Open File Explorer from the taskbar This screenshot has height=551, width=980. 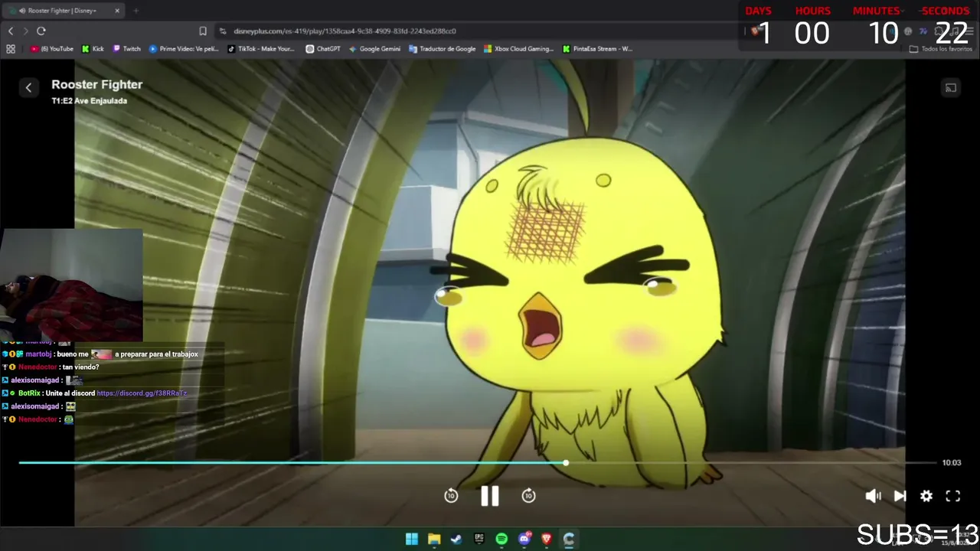[434, 539]
